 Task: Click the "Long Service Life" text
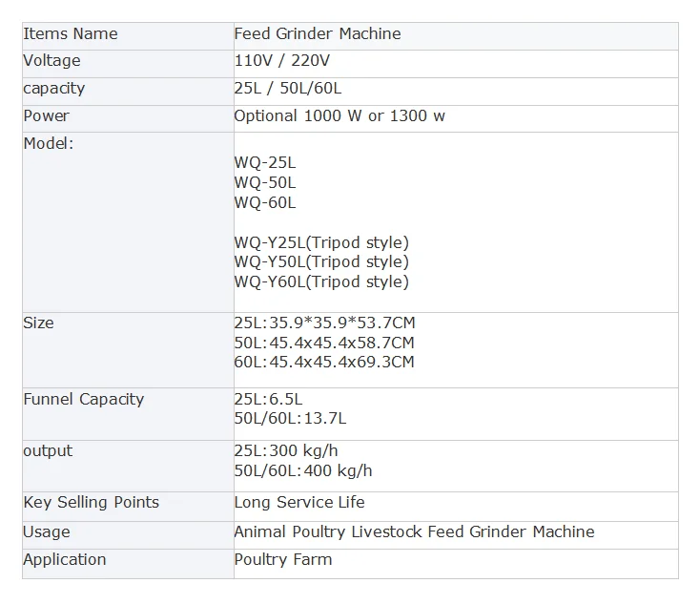click(x=299, y=503)
